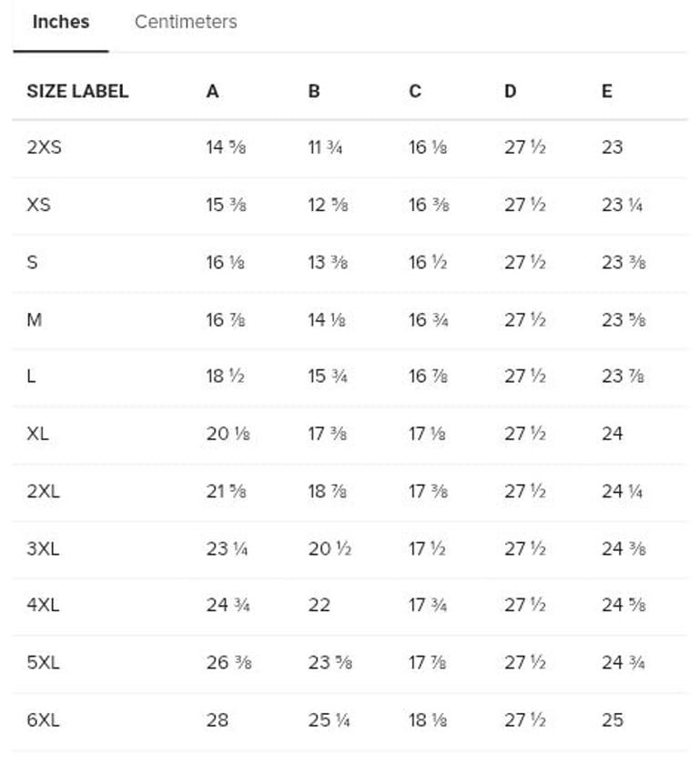The height and width of the screenshot is (784, 699).
Task: Select the 3XL size label
Action: coord(44,548)
